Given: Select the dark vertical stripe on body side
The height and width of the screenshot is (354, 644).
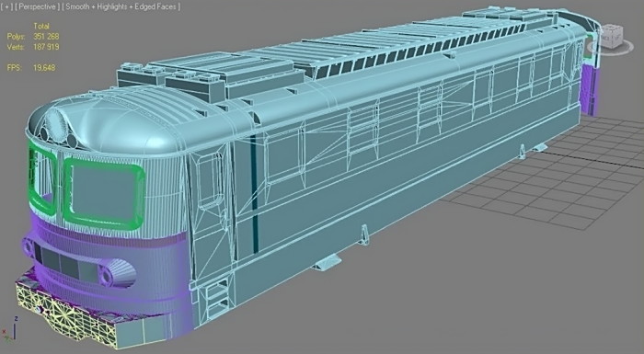Looking at the screenshot, I should coord(254,193).
